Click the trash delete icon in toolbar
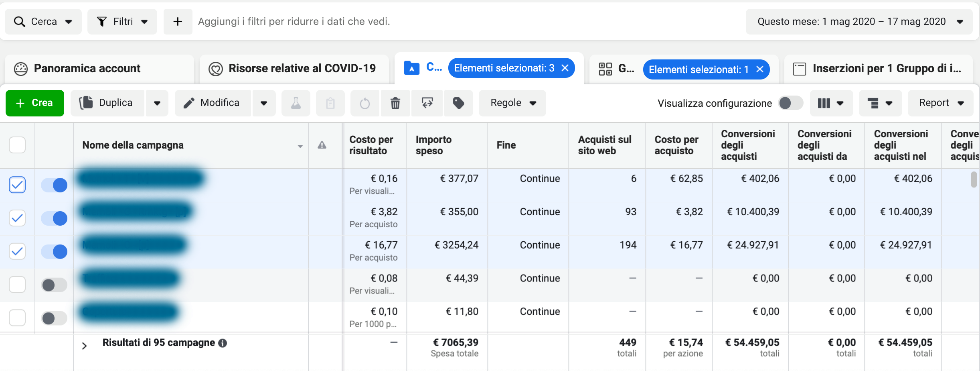Viewport: 980px width, 371px height. [395, 103]
